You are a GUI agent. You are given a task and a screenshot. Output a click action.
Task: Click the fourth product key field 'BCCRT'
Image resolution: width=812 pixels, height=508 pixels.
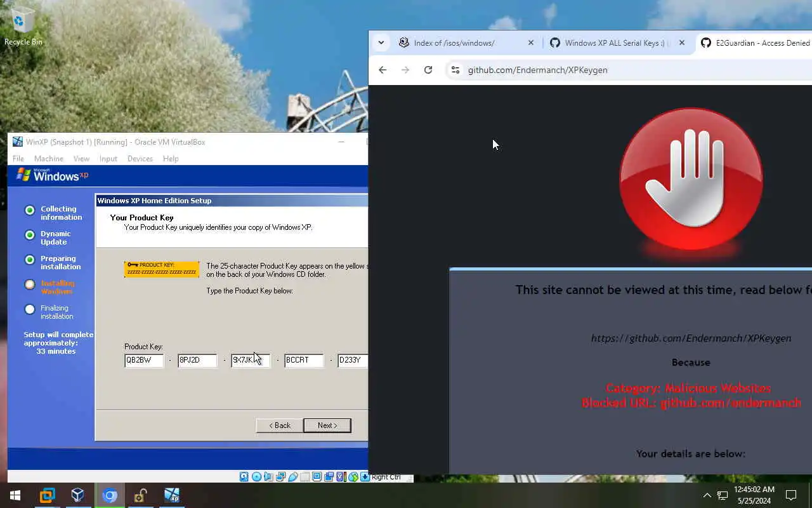[304, 360]
